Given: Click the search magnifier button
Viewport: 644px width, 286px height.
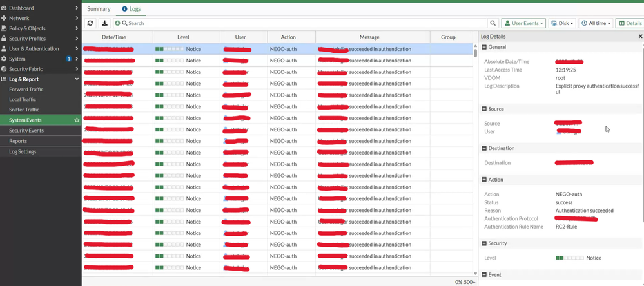Looking at the screenshot, I should [x=493, y=23].
